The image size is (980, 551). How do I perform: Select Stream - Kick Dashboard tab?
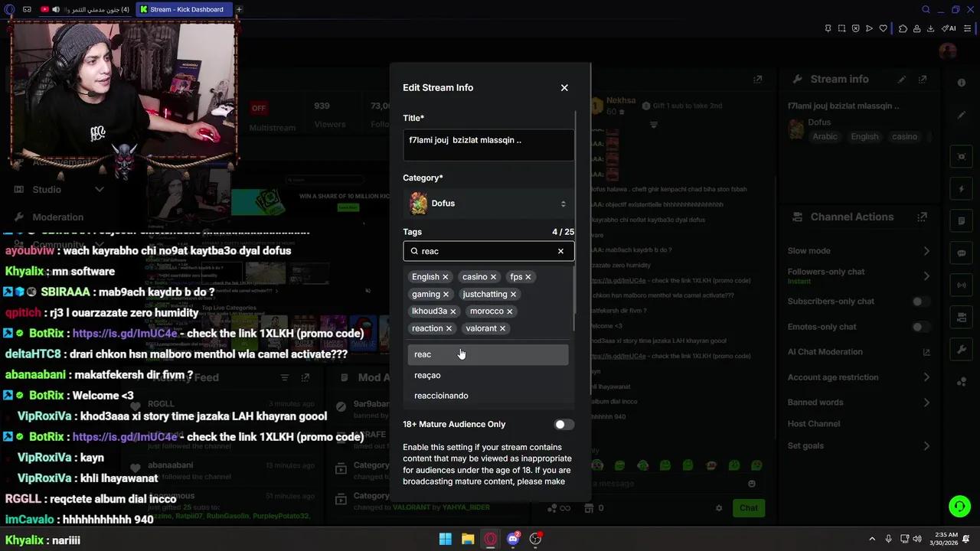click(185, 9)
